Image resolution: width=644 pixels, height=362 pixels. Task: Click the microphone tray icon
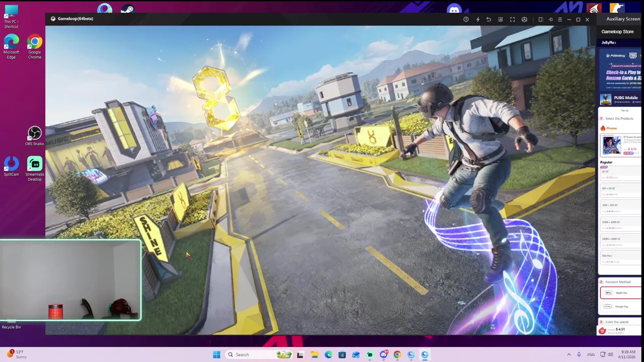(579, 354)
